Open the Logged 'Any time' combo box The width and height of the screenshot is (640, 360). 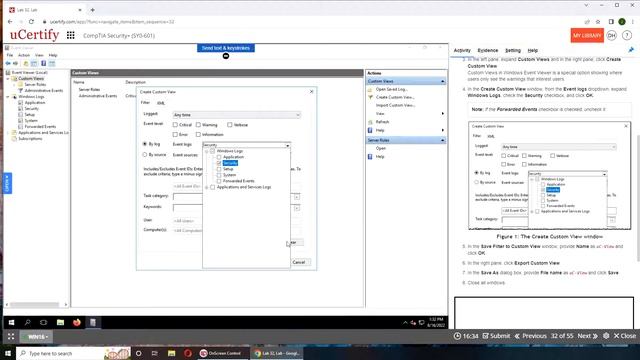(237, 115)
